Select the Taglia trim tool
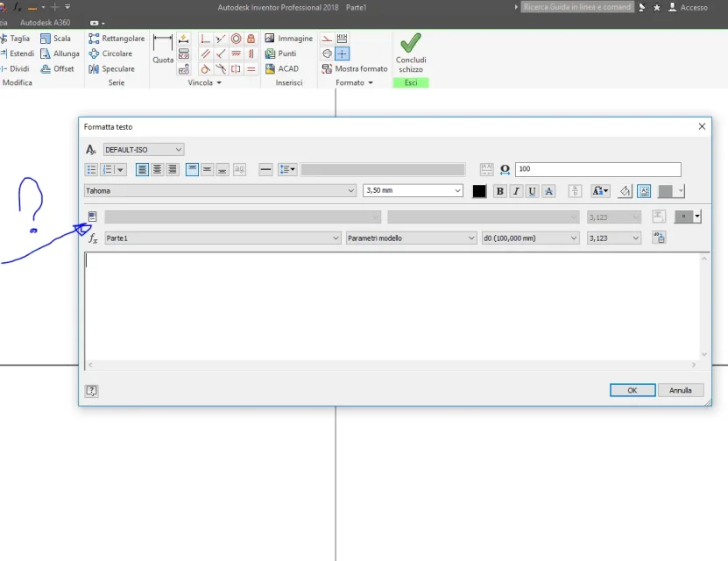This screenshot has height=561, width=728. coord(15,39)
